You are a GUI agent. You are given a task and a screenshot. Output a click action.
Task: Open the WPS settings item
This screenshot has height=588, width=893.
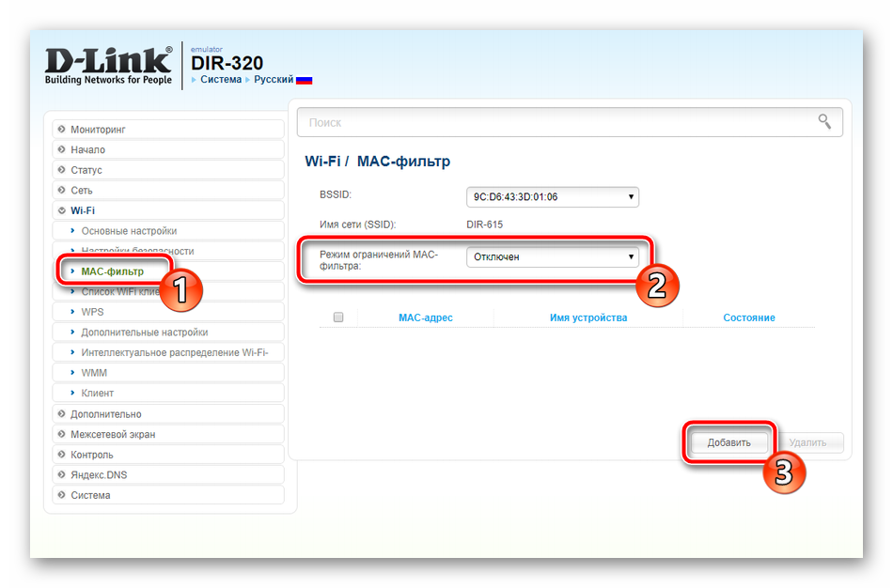tap(168, 312)
